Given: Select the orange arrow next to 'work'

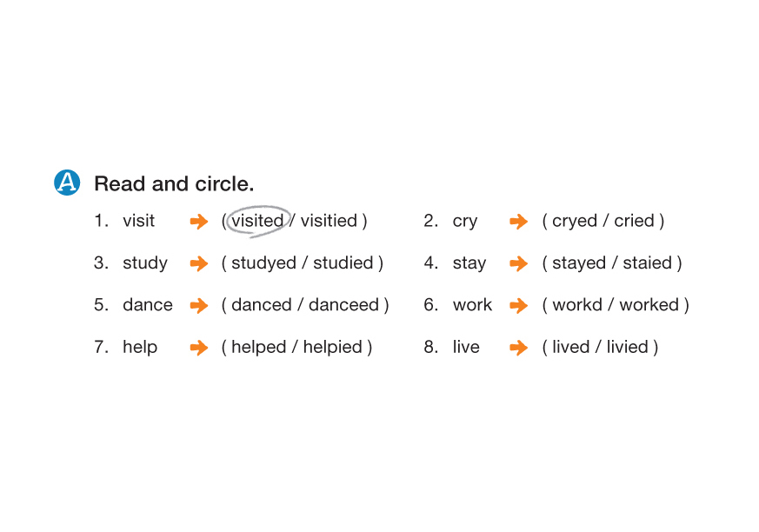Looking at the screenshot, I should 519,306.
